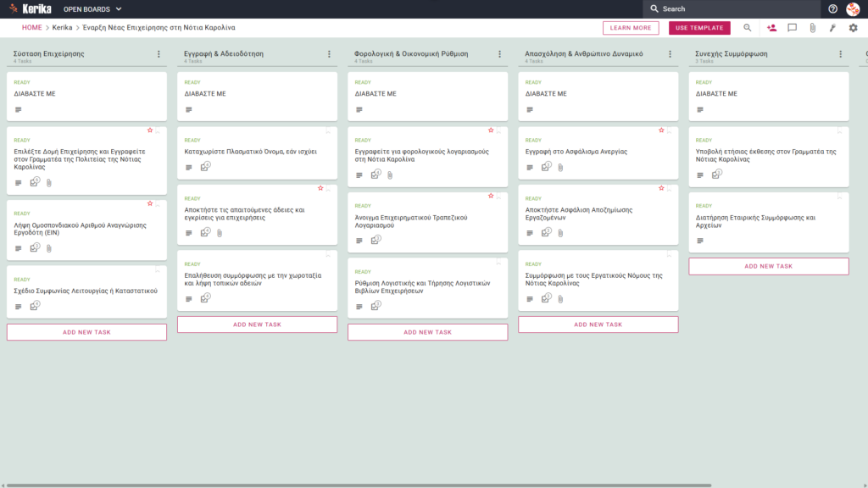Click the Kerika logo
Viewport: 868px width, 488px height.
point(31,8)
